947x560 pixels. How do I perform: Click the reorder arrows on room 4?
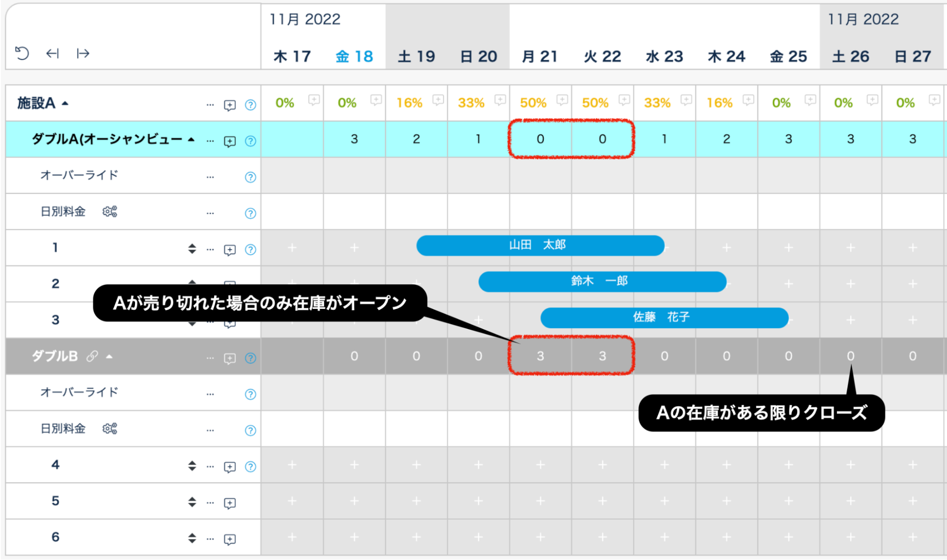pyautogui.click(x=192, y=466)
